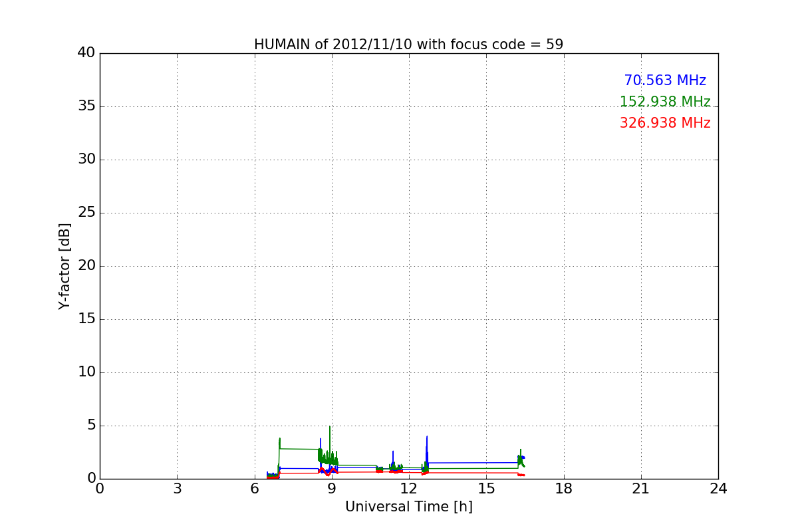Click y-axis tick label 30
This screenshot has height=532, width=798.
86,160
